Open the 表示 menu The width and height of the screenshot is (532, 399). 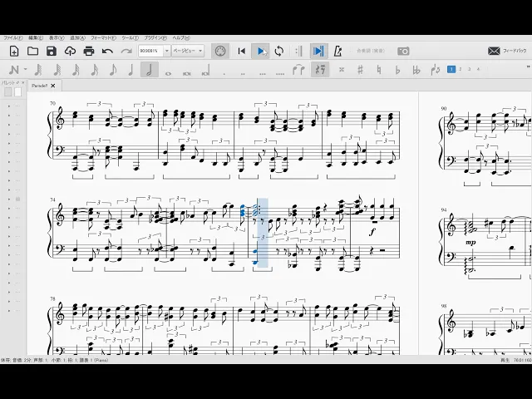point(57,38)
